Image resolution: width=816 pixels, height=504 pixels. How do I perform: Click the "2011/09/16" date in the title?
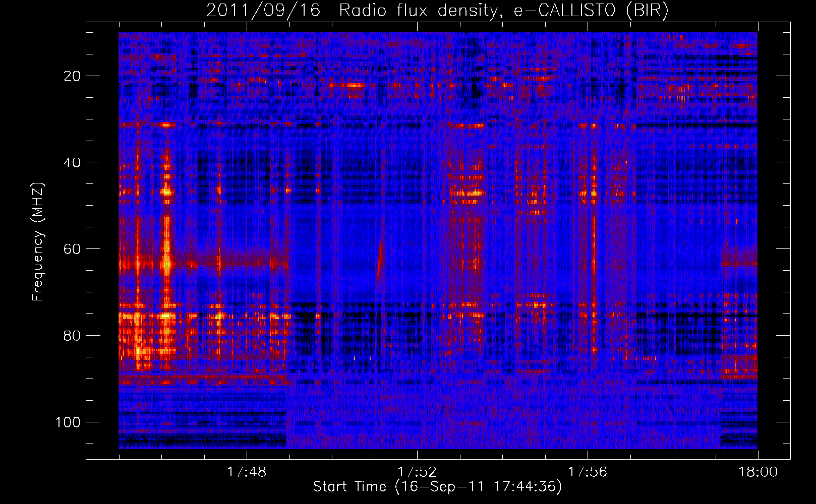click(x=263, y=11)
